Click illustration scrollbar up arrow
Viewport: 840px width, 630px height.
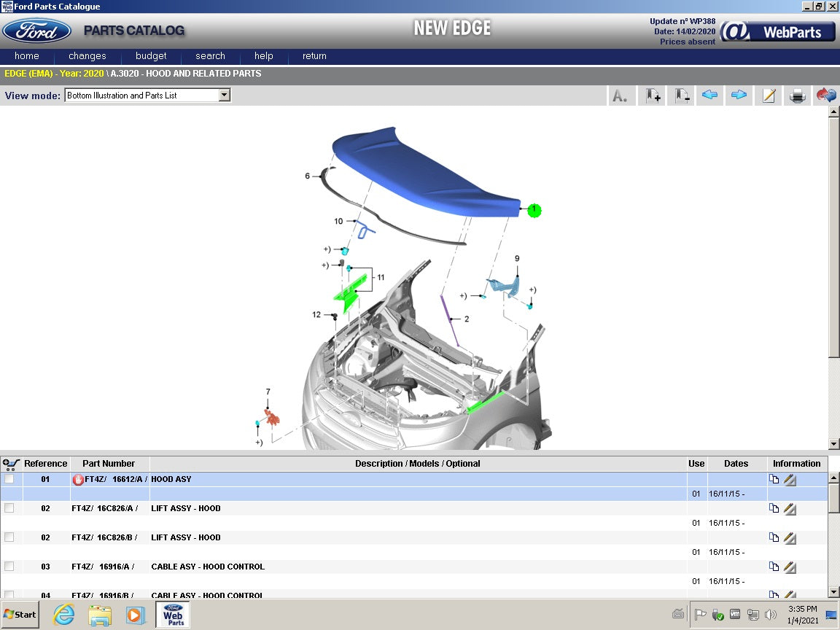pos(833,112)
